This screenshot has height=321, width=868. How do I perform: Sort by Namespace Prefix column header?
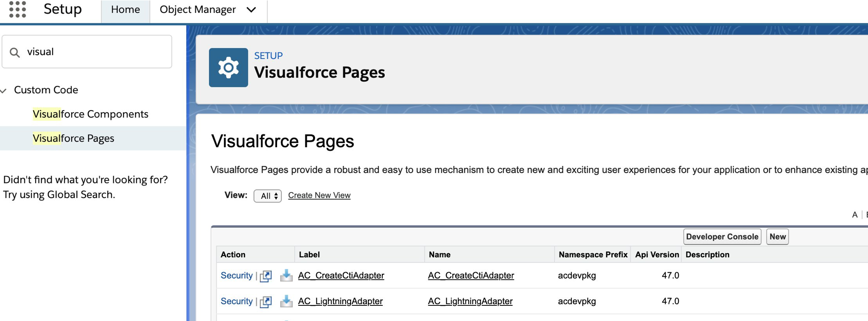[593, 255]
